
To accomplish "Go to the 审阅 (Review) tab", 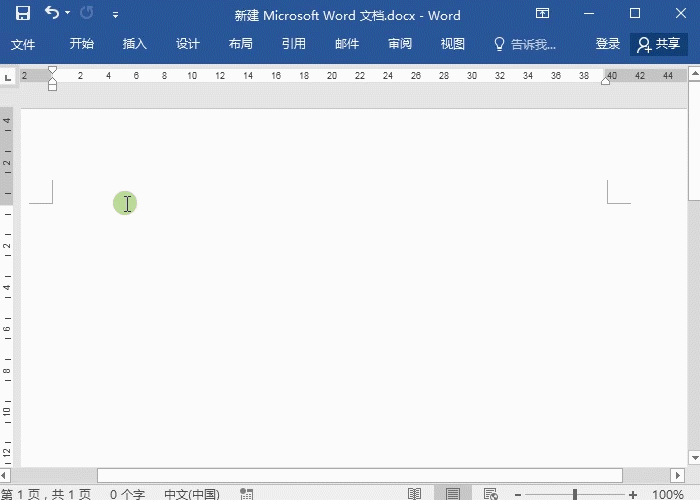I will coord(400,44).
